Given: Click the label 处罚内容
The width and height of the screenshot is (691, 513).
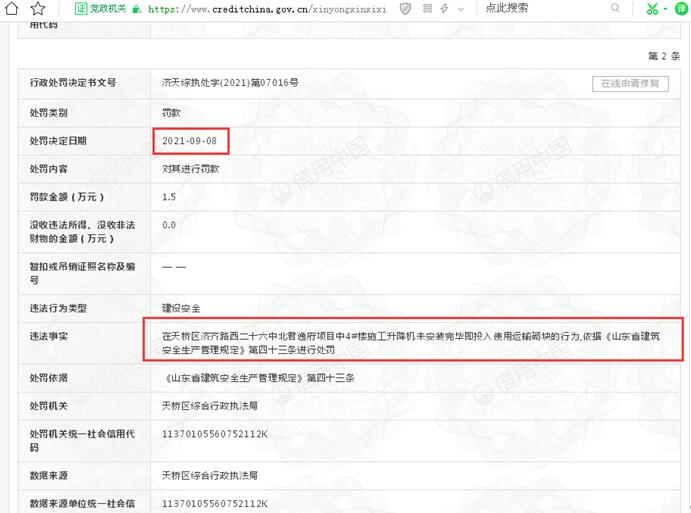Looking at the screenshot, I should pyautogui.click(x=48, y=169).
